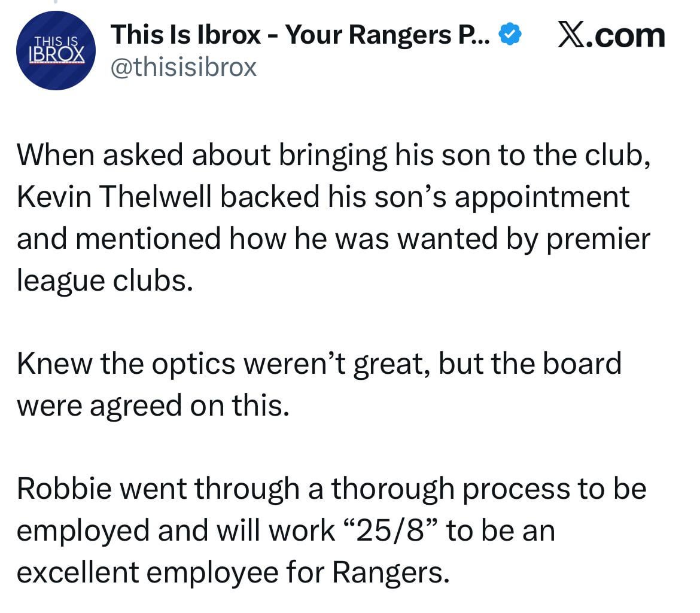Viewport: 700px width, 613px height.
Task: Click the 'league clubs.' text
Action: pyautogui.click(x=105, y=280)
